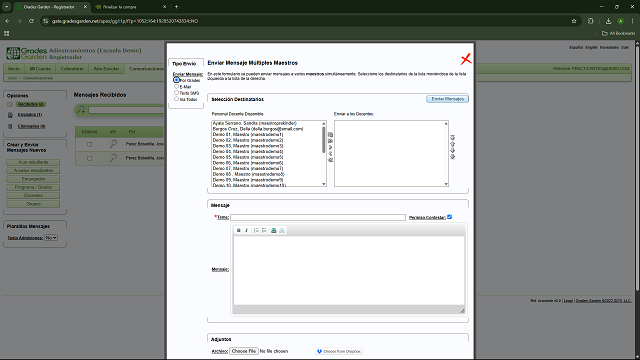Click scroll-down arrow of available teachers list
640x360 pixels.
[x=324, y=184]
